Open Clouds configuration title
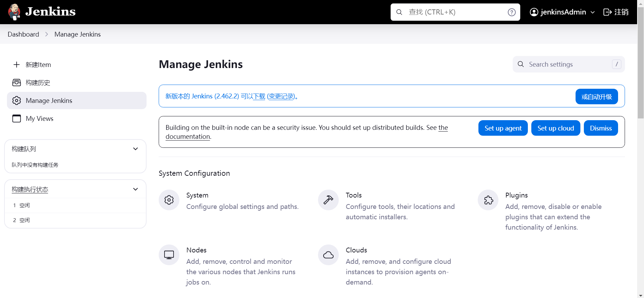The width and height of the screenshot is (644, 298). 356,250
